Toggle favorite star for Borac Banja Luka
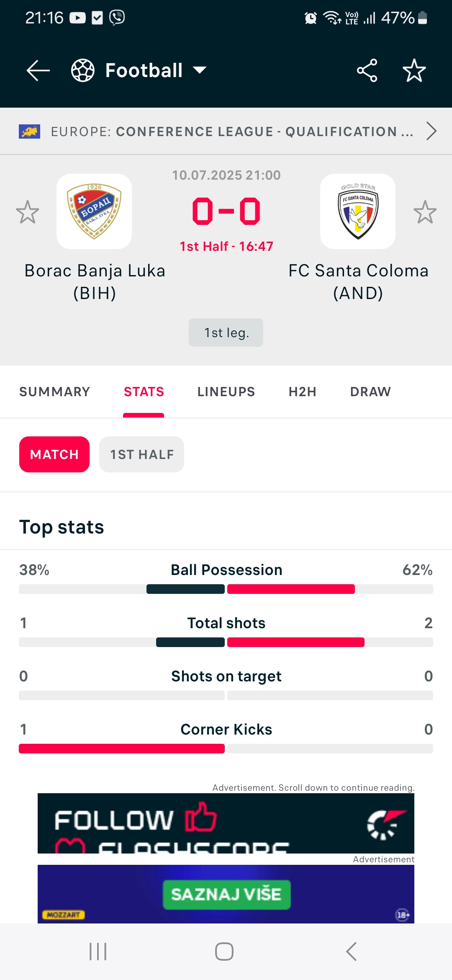 28,212
